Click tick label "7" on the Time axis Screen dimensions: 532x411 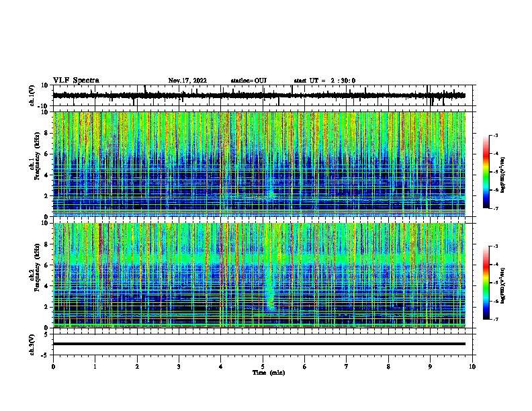pyautogui.click(x=347, y=367)
